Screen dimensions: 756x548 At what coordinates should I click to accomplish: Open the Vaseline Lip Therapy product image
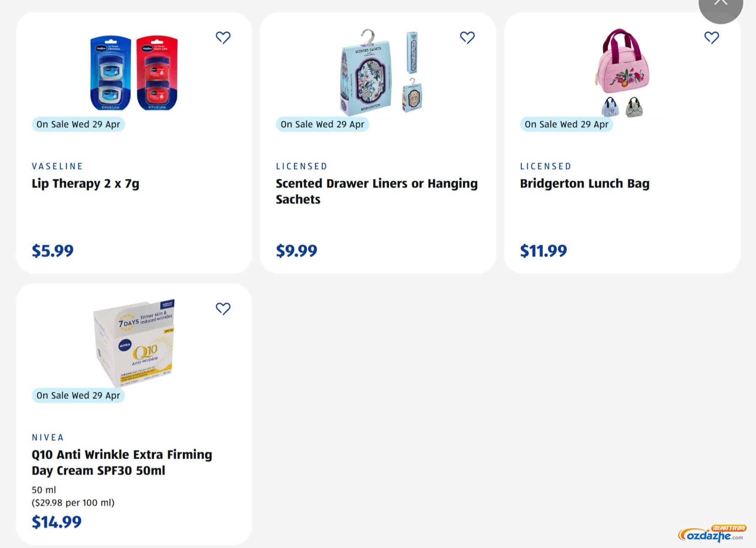(x=134, y=73)
